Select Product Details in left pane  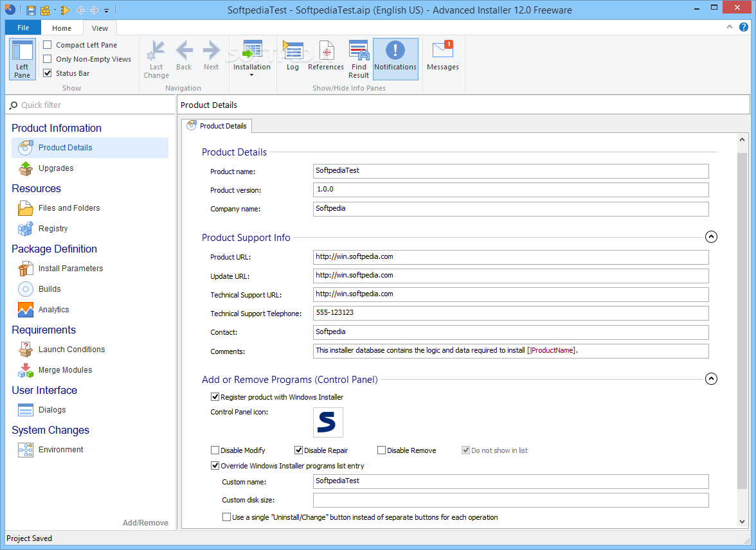[90, 148]
